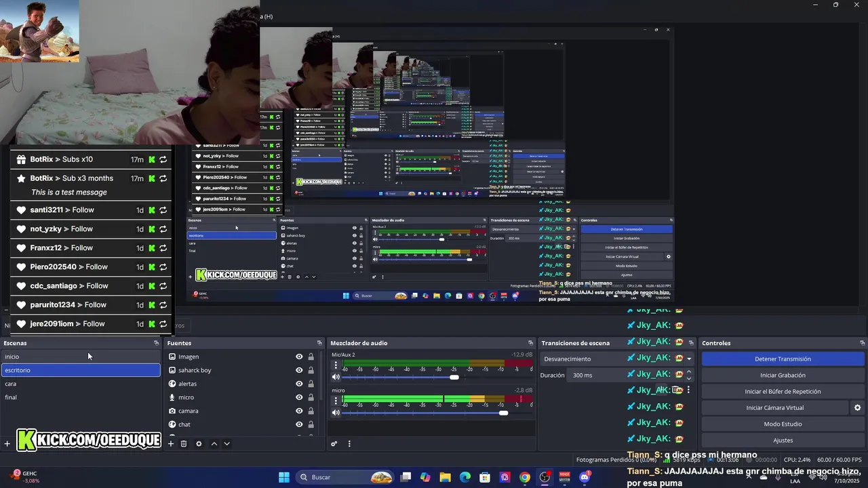Open micro channel options menu
Screen dimensions: 868x488
tap(336, 401)
